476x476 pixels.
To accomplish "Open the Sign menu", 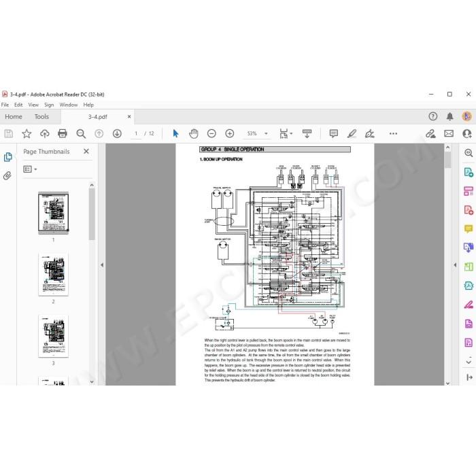I will (x=49, y=105).
